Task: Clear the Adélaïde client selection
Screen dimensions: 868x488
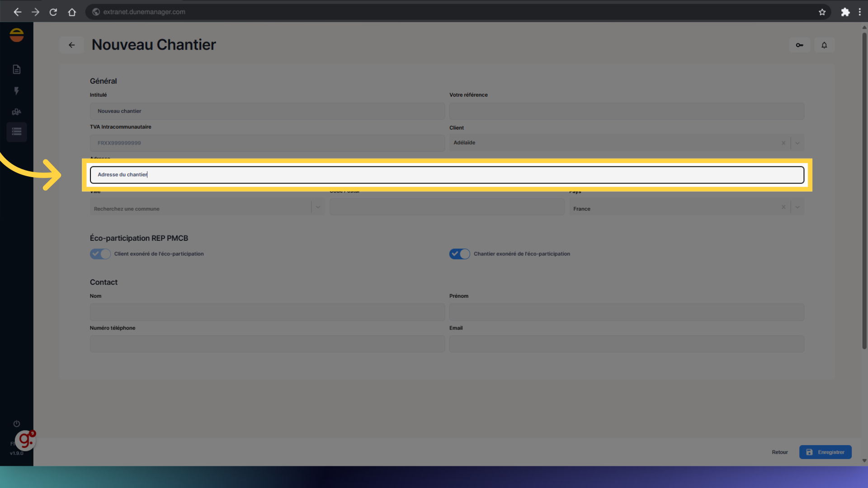Action: [x=783, y=143]
